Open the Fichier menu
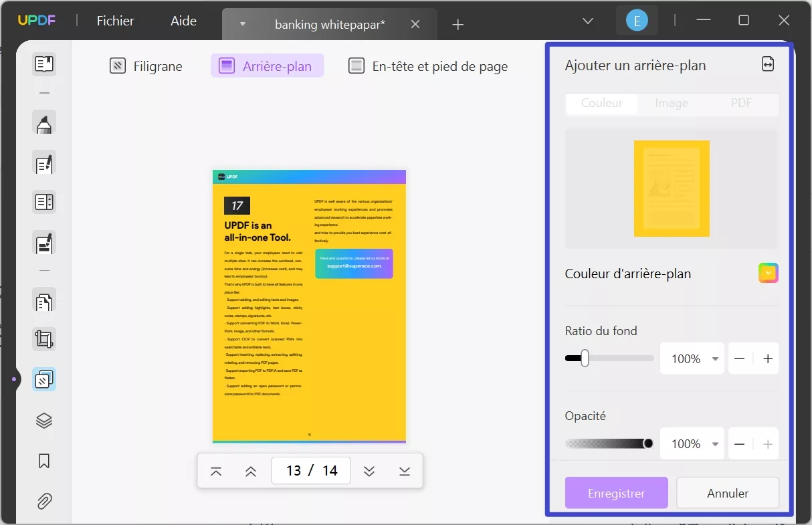 (115, 21)
